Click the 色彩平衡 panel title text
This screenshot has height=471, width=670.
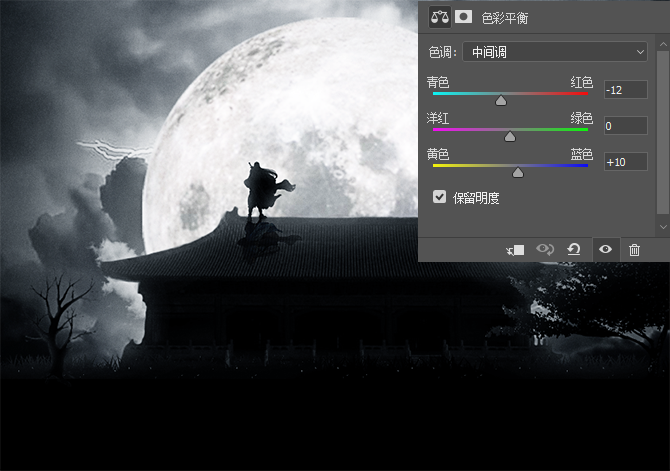tap(505, 18)
